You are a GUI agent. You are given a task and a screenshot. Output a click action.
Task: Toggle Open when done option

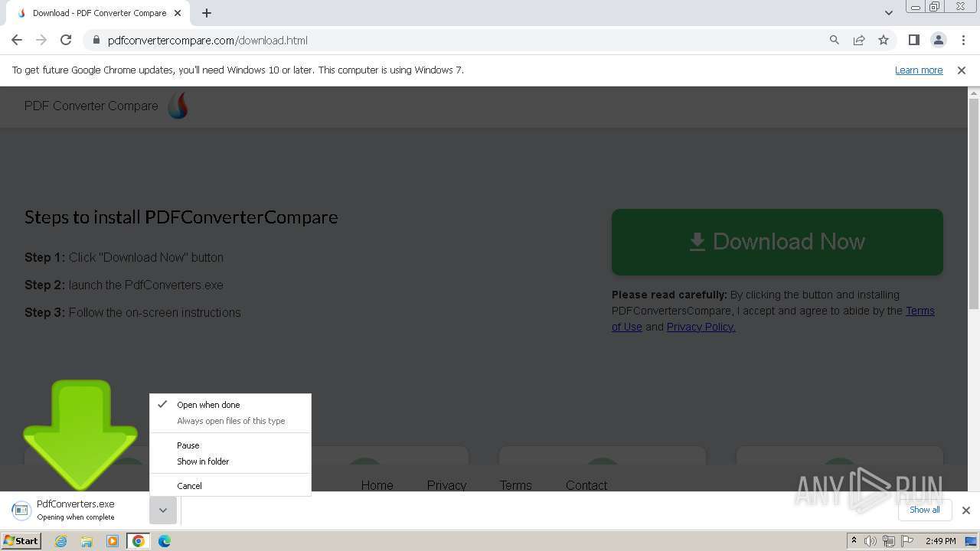[x=230, y=405]
